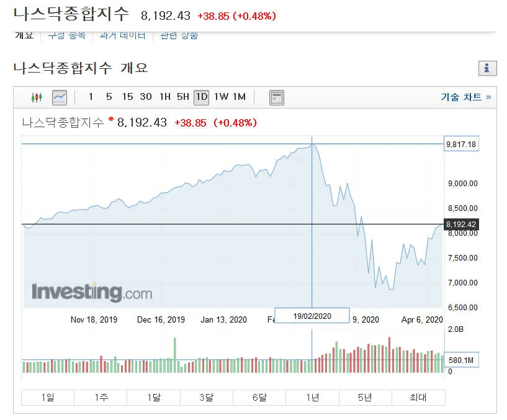Select the 5H interval option
507x420 pixels.
coord(183,97)
